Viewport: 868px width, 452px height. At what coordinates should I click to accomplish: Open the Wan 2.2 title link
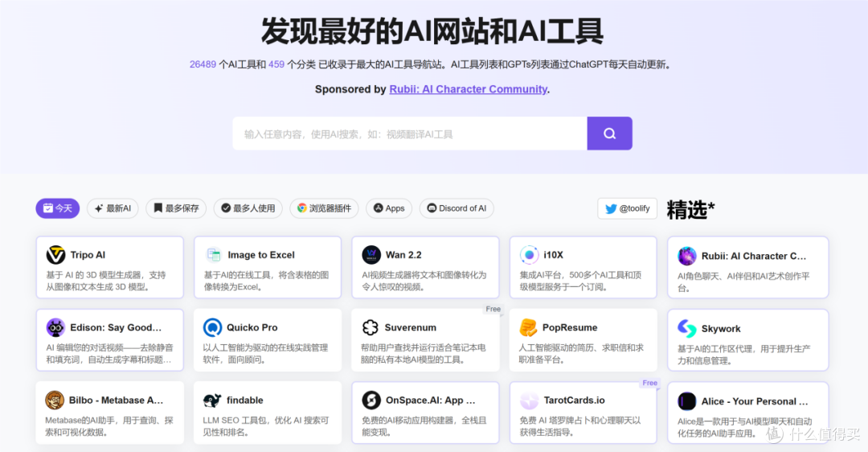point(403,255)
